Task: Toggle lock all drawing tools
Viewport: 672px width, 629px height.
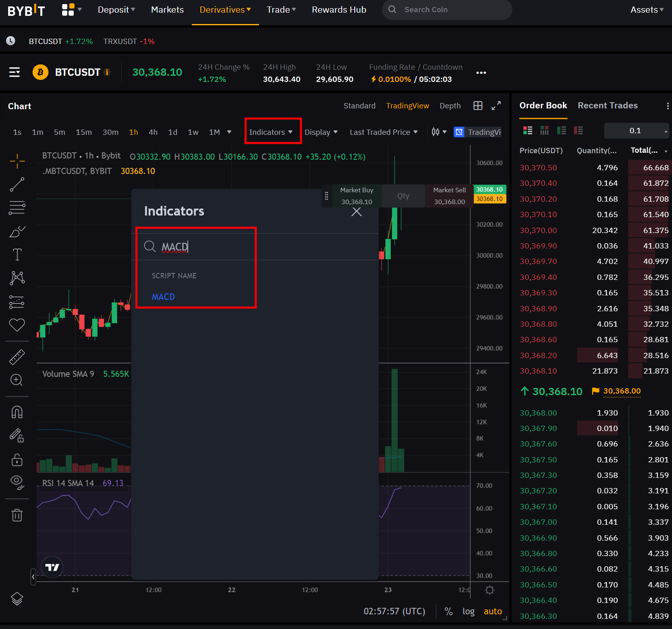Action: [17, 460]
